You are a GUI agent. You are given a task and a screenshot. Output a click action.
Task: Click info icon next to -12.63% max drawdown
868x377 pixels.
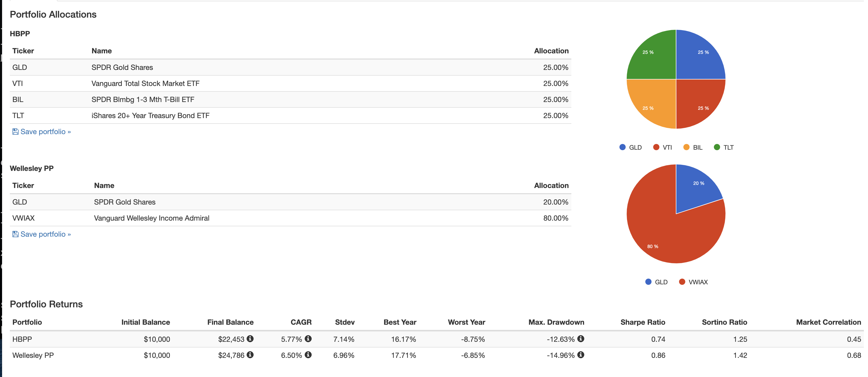pyautogui.click(x=581, y=339)
